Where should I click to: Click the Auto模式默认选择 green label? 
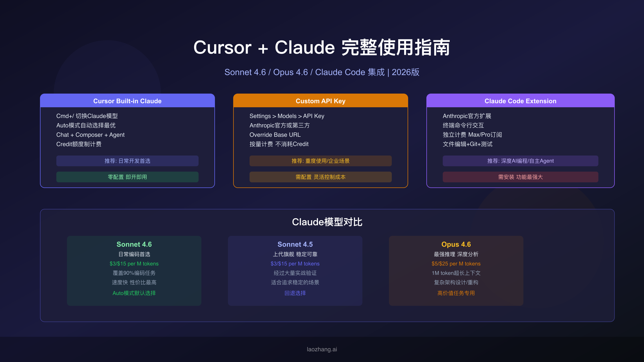(x=134, y=293)
